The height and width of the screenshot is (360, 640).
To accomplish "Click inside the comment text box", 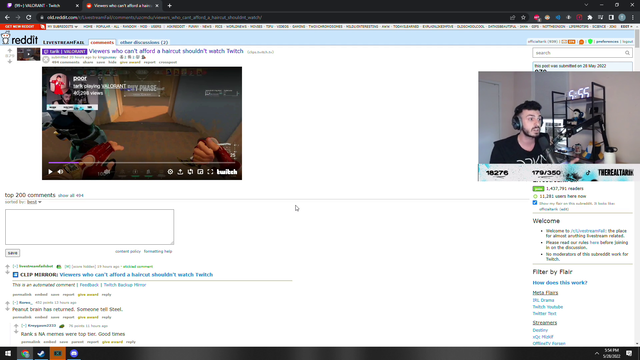I will (89, 227).
